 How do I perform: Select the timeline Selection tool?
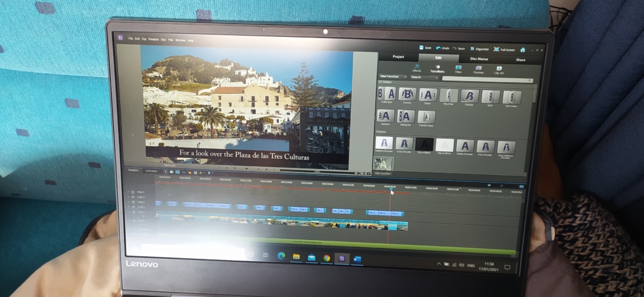(166, 172)
